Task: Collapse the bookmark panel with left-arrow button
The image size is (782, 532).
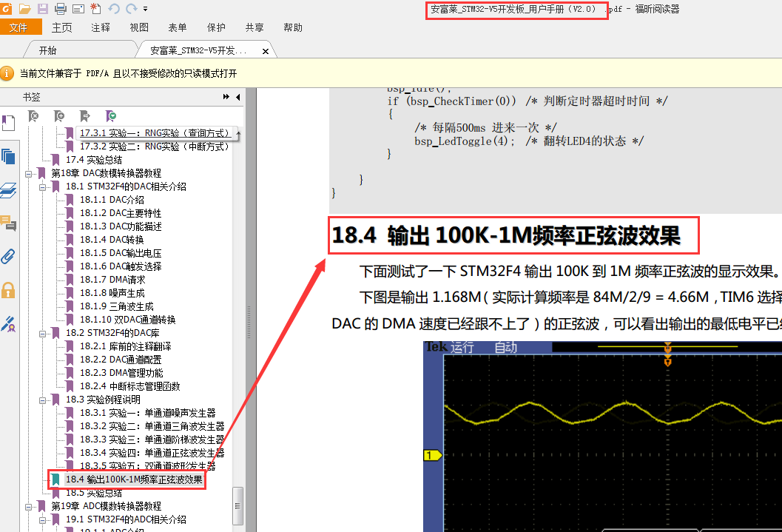Action: [238, 97]
